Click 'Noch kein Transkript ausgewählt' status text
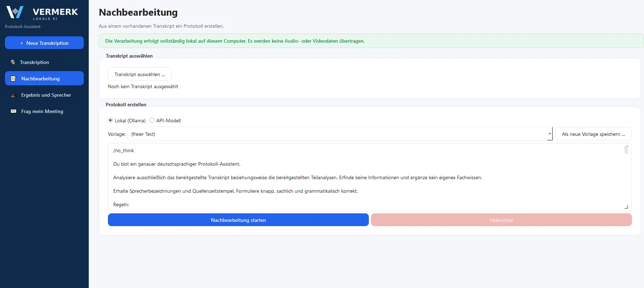This screenshot has height=288, width=644. point(143,86)
